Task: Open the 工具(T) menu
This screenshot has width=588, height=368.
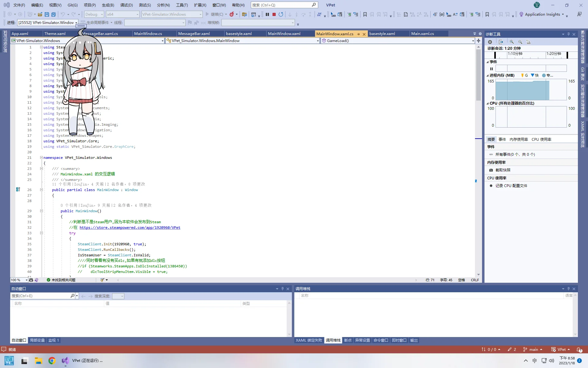Action: pyautogui.click(x=182, y=5)
